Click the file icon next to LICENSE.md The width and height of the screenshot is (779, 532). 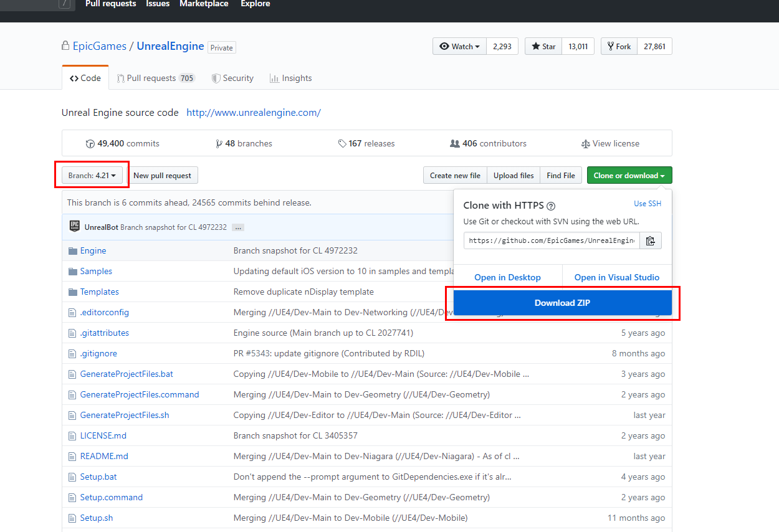click(72, 435)
